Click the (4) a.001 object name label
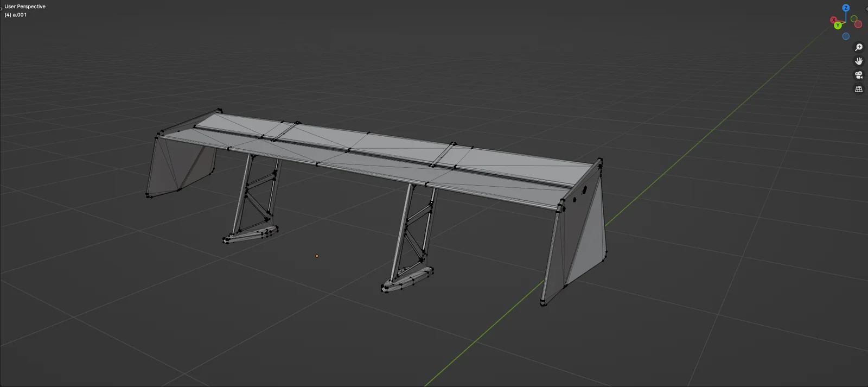868x387 pixels. tap(16, 15)
